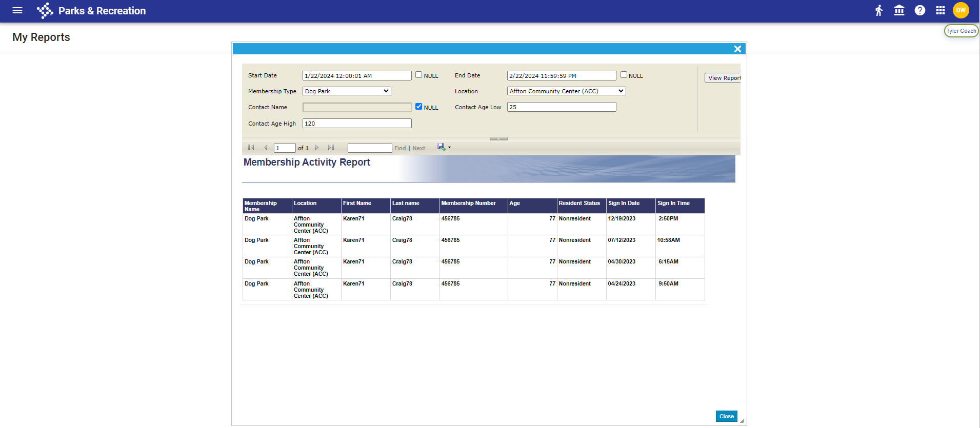Click the Find text search box
This screenshot has height=428, width=980.
[x=370, y=148]
